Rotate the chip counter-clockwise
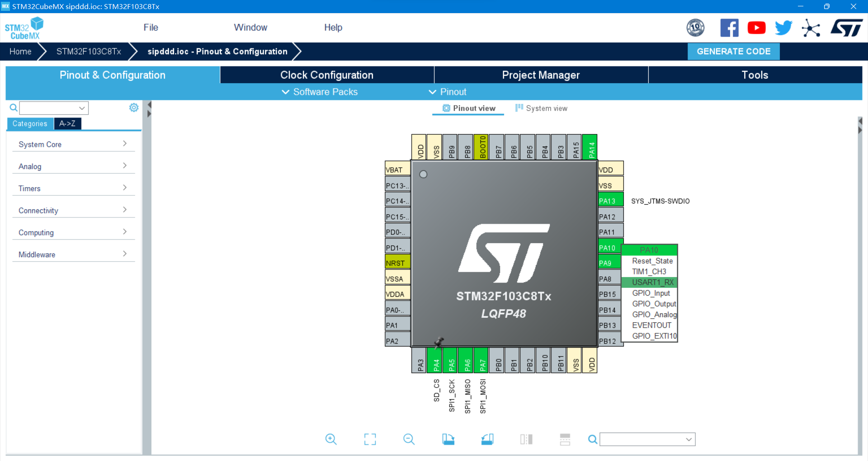Screen dimensions: 868x461 (x=487, y=439)
